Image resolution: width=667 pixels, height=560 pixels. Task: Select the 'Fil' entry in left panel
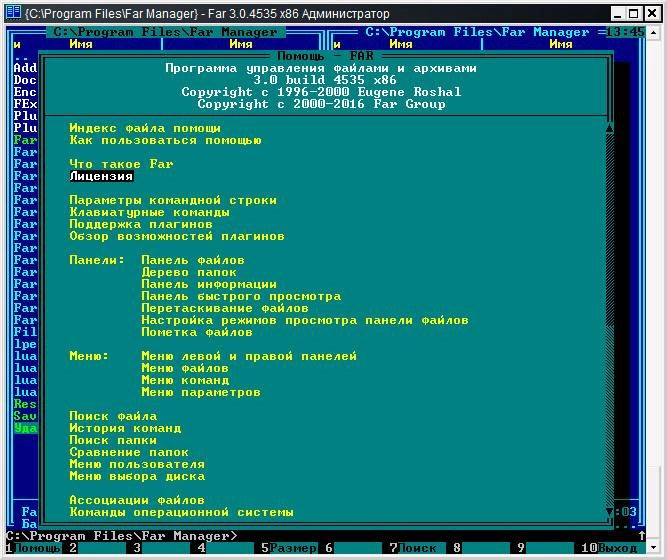[25, 331]
